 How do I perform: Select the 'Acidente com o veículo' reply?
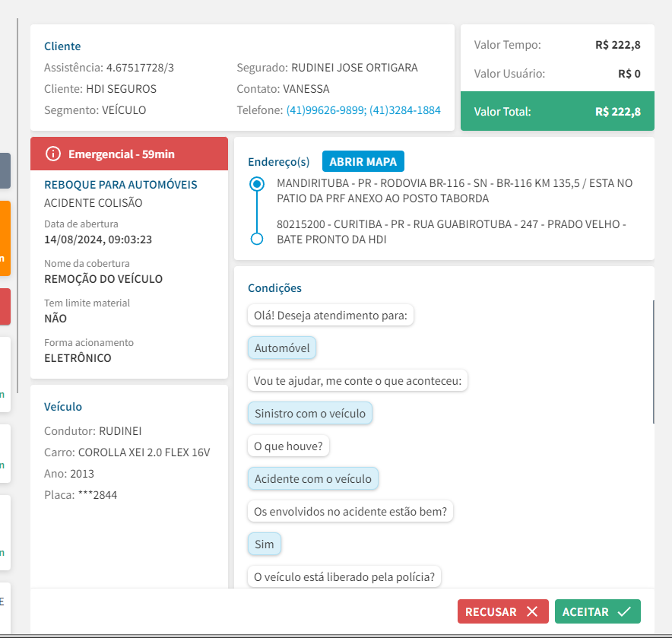pyautogui.click(x=313, y=479)
